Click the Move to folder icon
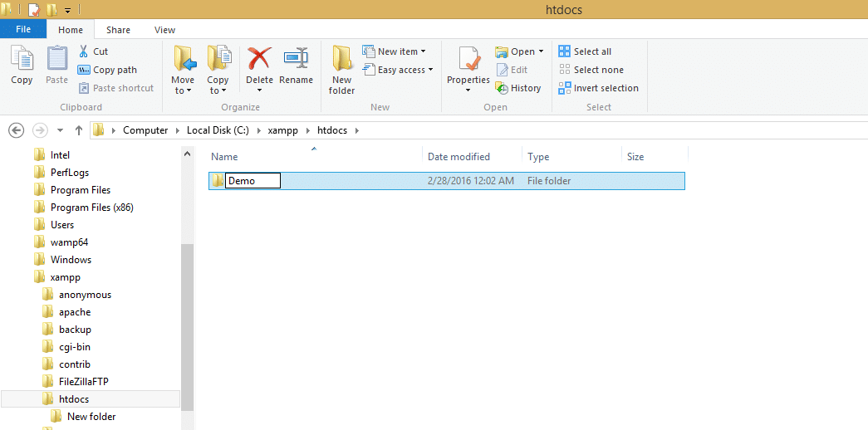 point(184,58)
